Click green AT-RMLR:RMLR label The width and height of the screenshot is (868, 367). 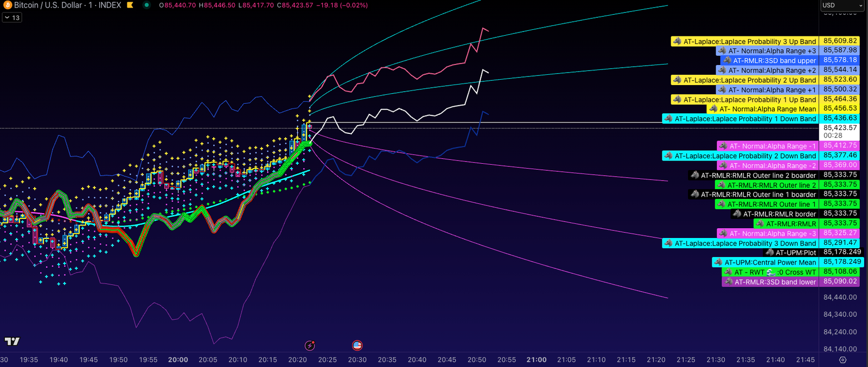tap(786, 224)
